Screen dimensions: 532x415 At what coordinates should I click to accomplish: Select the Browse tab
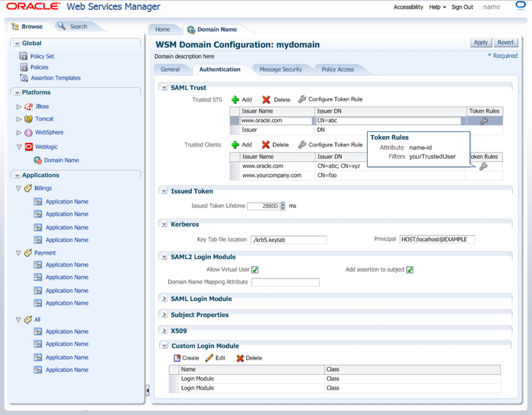27,26
